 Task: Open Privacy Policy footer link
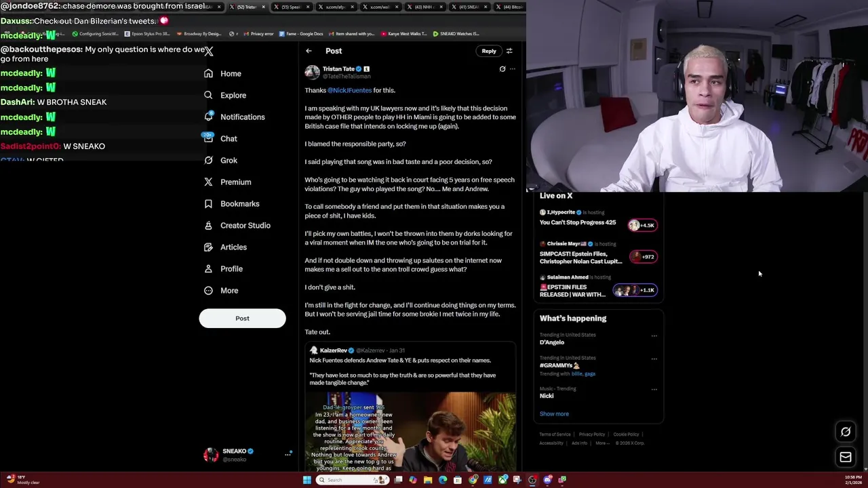click(592, 434)
